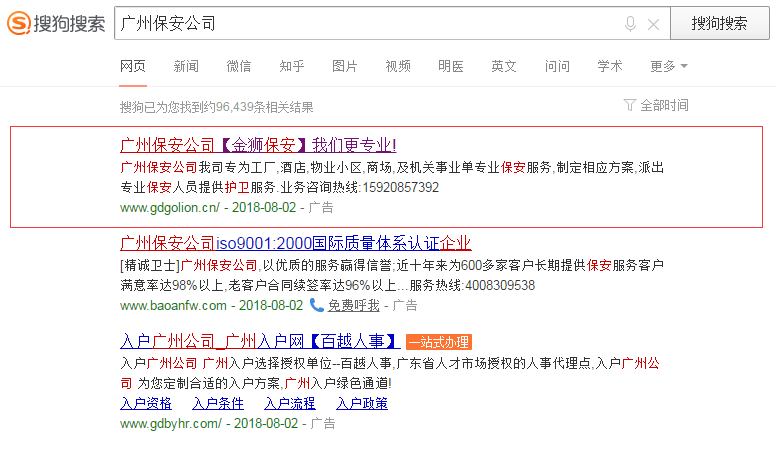Switch to 图片 results

[344, 66]
